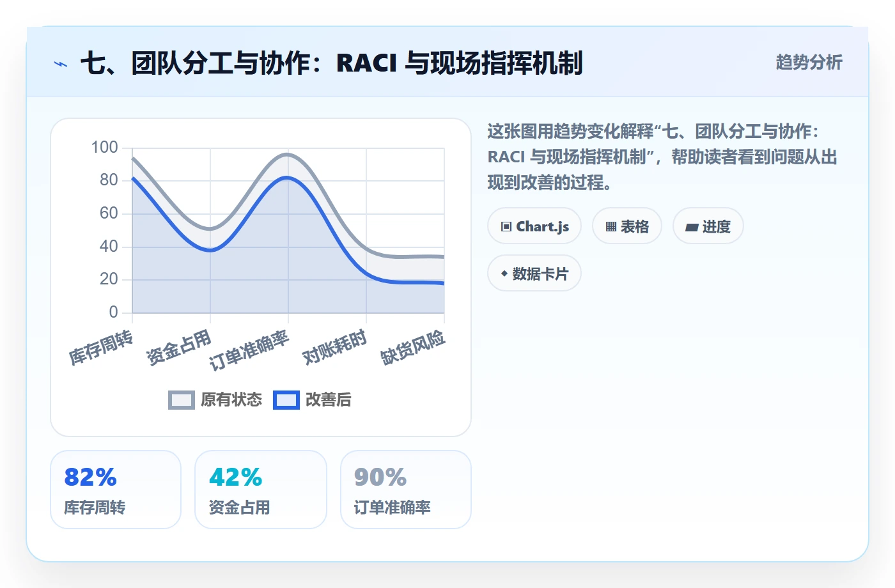Click the 原有状态 legend label
The image size is (895, 588).
(231, 400)
